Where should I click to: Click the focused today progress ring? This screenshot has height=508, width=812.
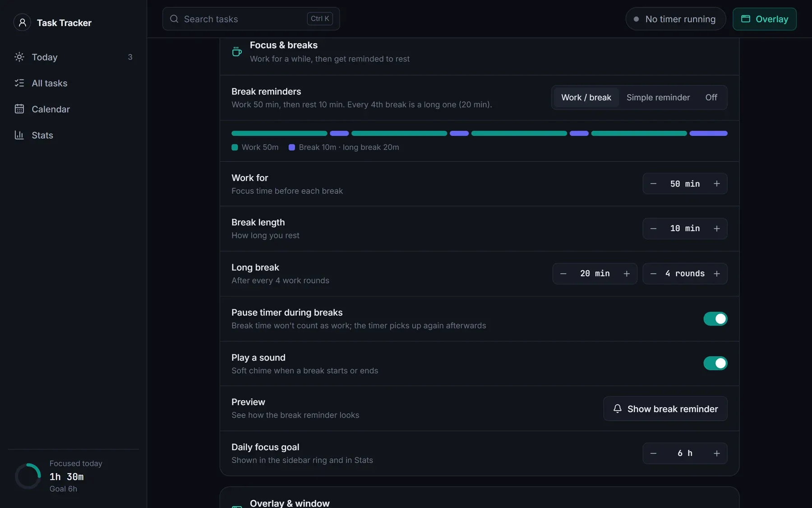click(x=28, y=476)
